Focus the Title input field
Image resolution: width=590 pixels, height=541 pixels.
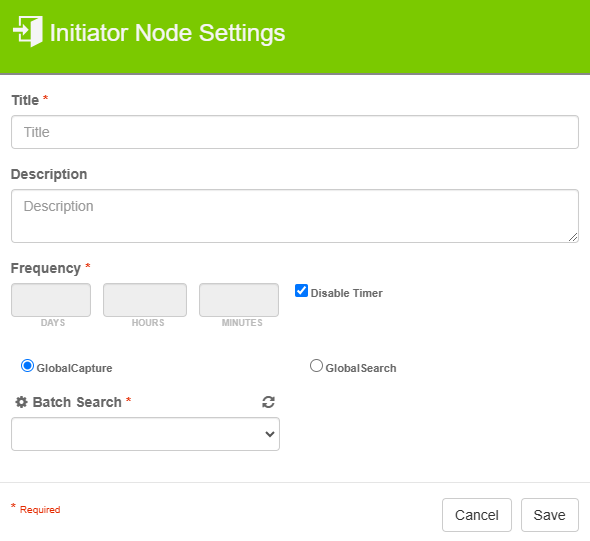[295, 132]
